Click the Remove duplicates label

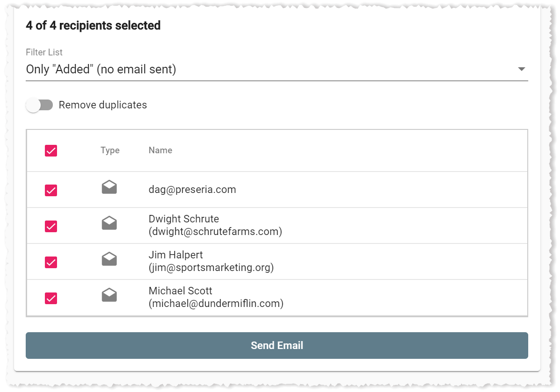click(103, 105)
